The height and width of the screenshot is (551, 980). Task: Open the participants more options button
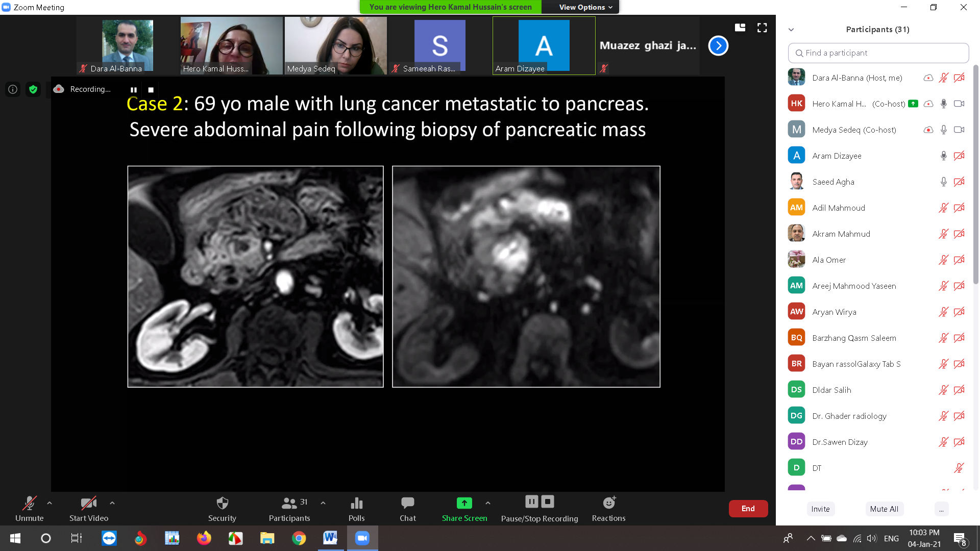coord(941,509)
